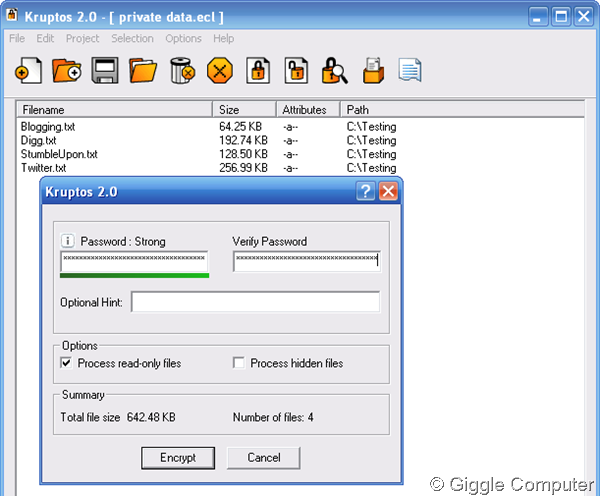This screenshot has height=496, width=600.
Task: Open project with the open folder icon
Action: click(x=143, y=70)
